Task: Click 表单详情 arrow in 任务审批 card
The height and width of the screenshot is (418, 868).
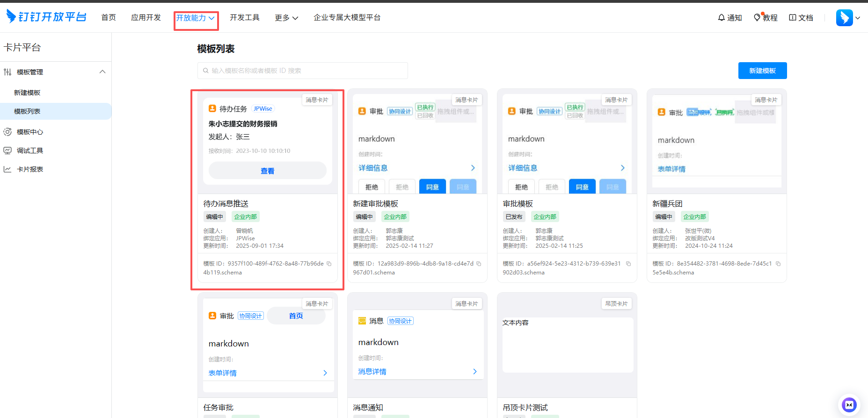Action: (x=325, y=373)
